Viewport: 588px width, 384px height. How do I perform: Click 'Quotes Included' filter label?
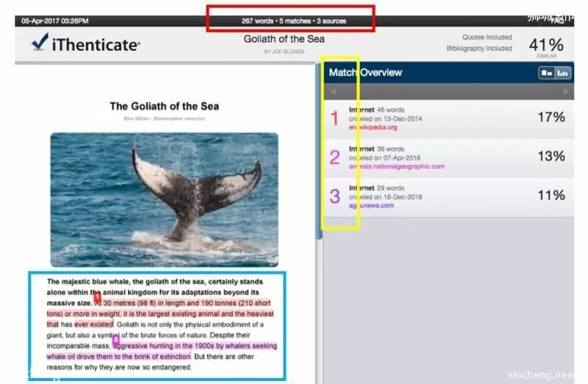(x=487, y=38)
